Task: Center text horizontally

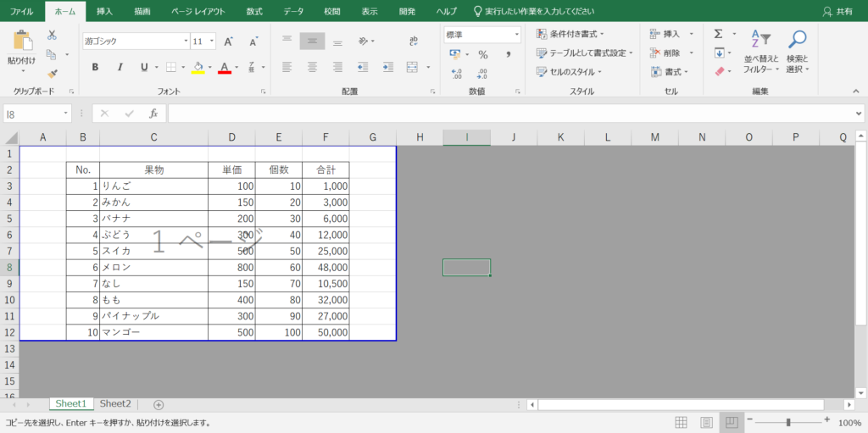Action: (x=312, y=67)
